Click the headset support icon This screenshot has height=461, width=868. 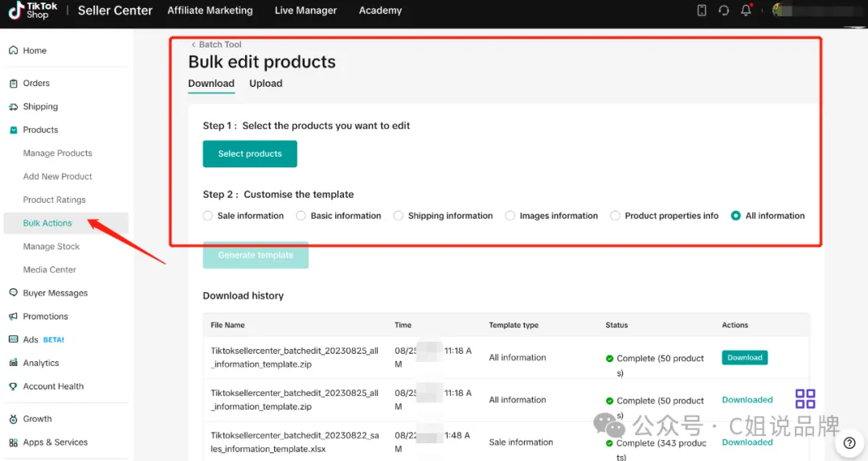click(723, 10)
